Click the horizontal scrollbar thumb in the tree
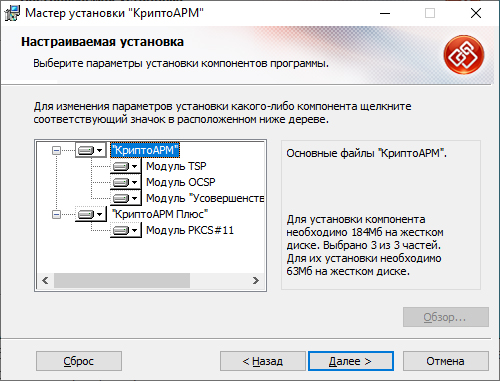This screenshot has width=500, height=381. tap(122, 280)
